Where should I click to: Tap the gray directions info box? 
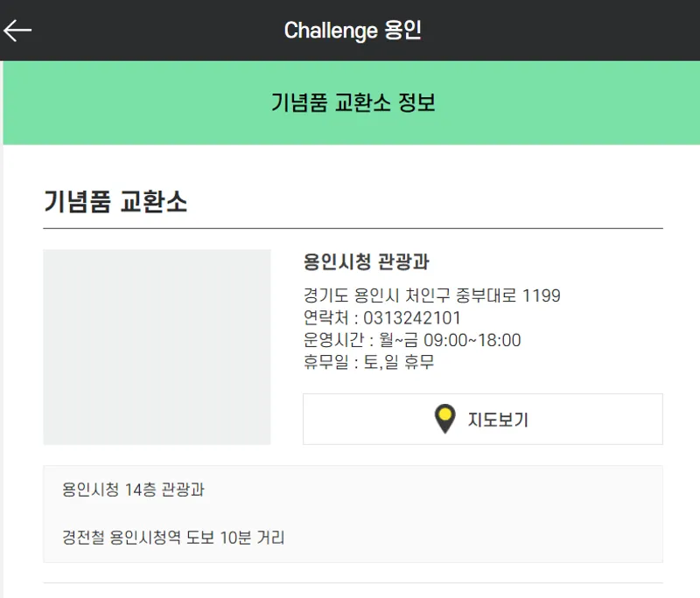[353, 514]
